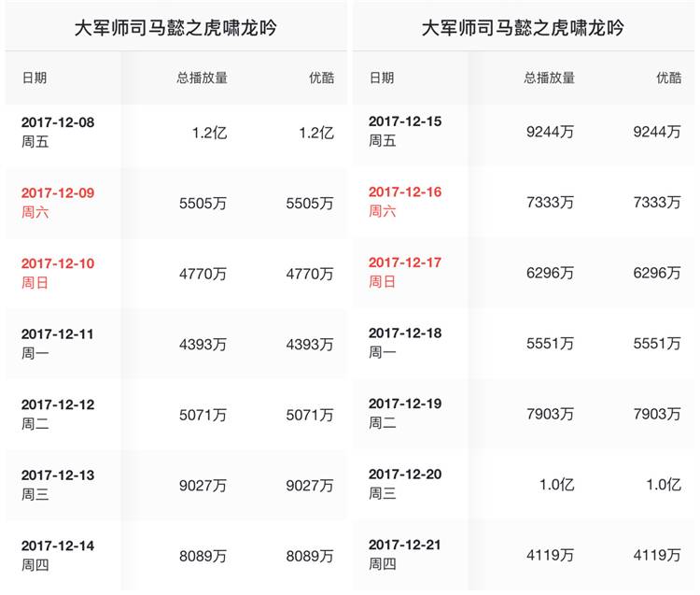Open the 2017-12-08 date row

pos(58,122)
